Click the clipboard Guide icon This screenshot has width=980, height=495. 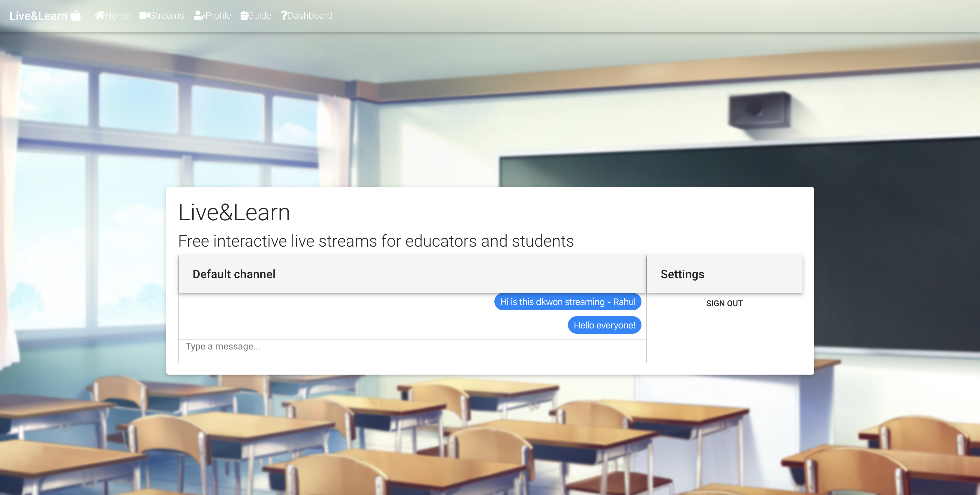244,15
